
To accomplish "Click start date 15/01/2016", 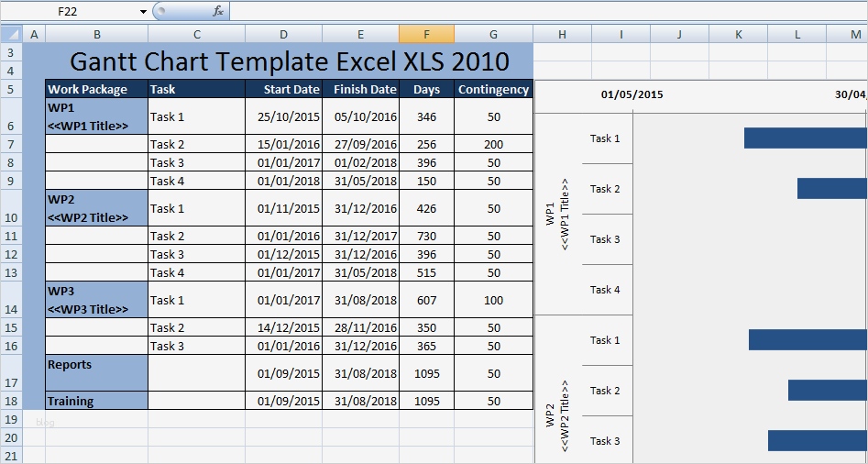I will tap(283, 144).
